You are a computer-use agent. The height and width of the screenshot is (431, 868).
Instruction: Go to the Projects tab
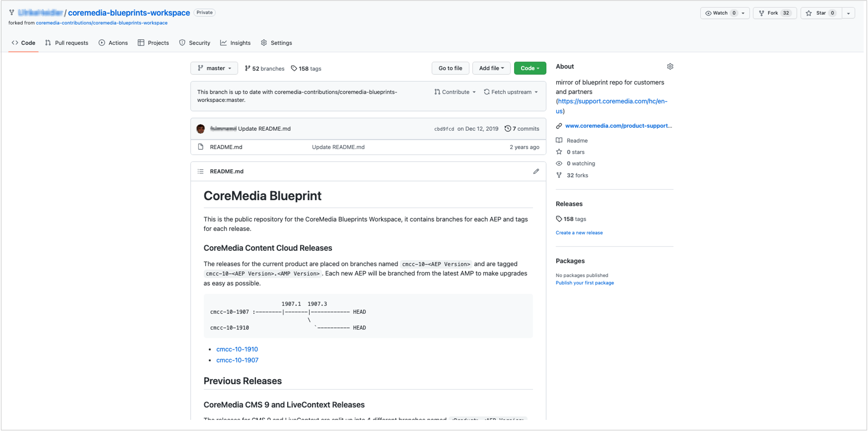(x=153, y=43)
